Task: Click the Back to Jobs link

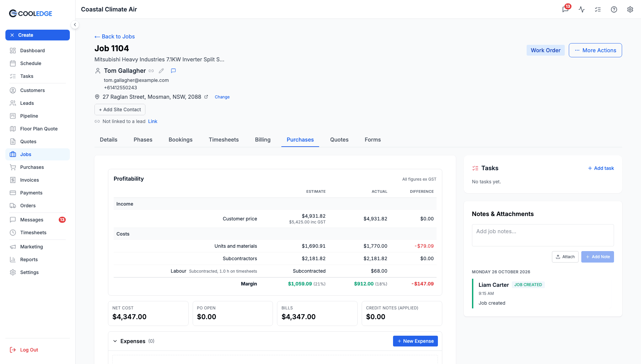Action: click(x=115, y=36)
